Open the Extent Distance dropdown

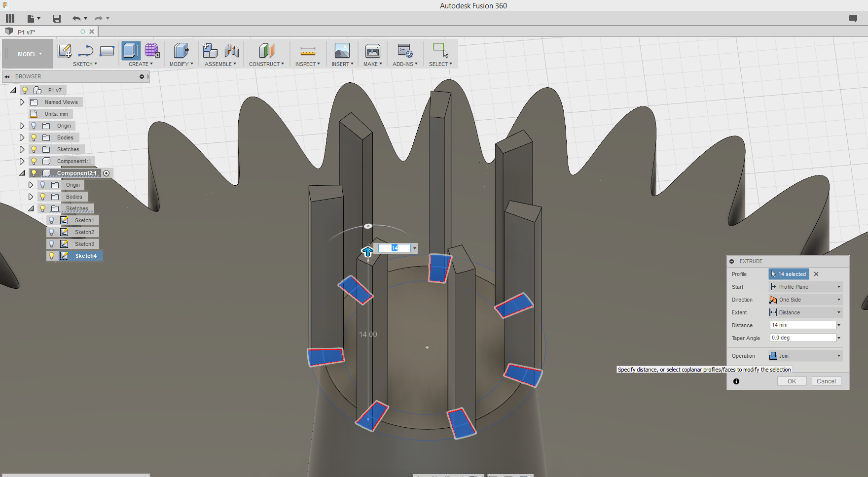tap(805, 312)
